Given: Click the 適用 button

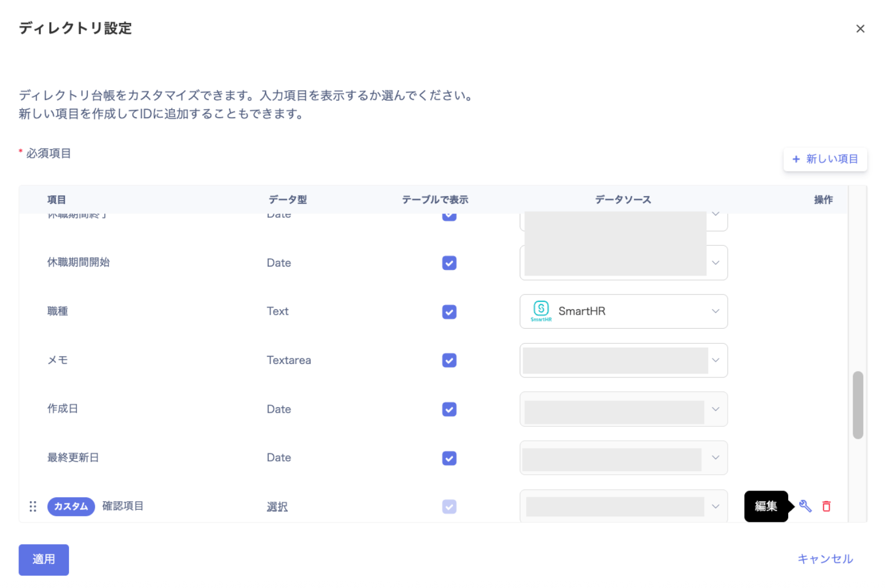Looking at the screenshot, I should 44,559.
